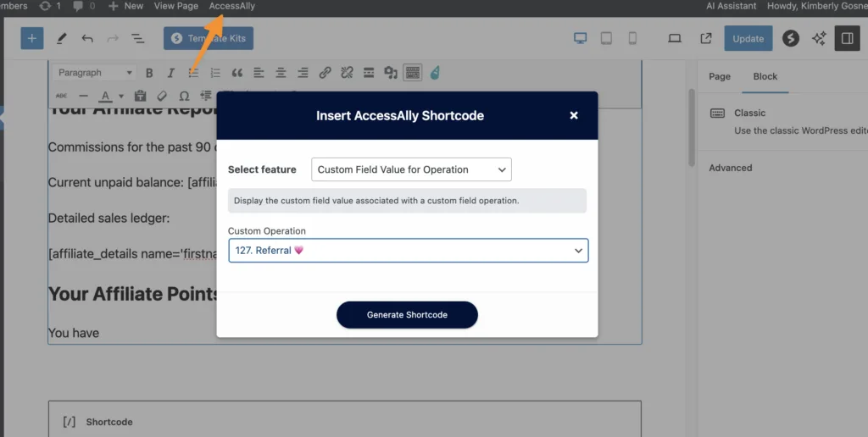Toggle the classic editor second toolbar row
The image size is (868, 437).
tap(413, 73)
